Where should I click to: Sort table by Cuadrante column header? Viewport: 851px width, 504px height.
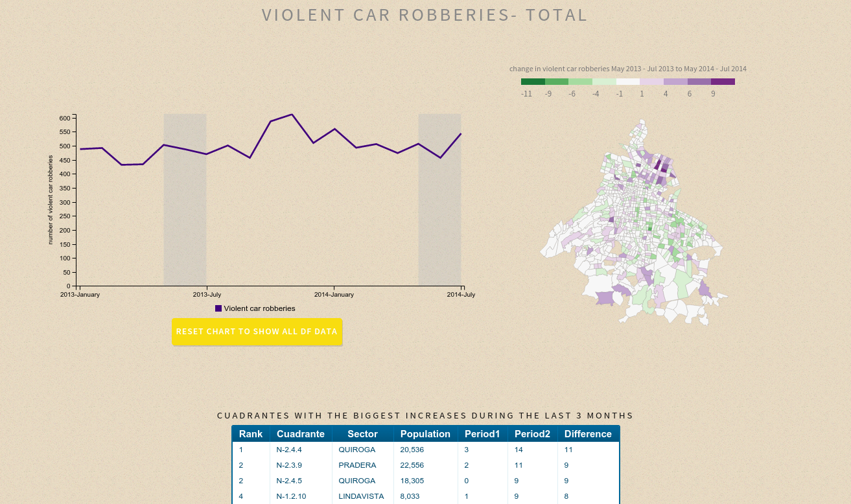coord(301,434)
